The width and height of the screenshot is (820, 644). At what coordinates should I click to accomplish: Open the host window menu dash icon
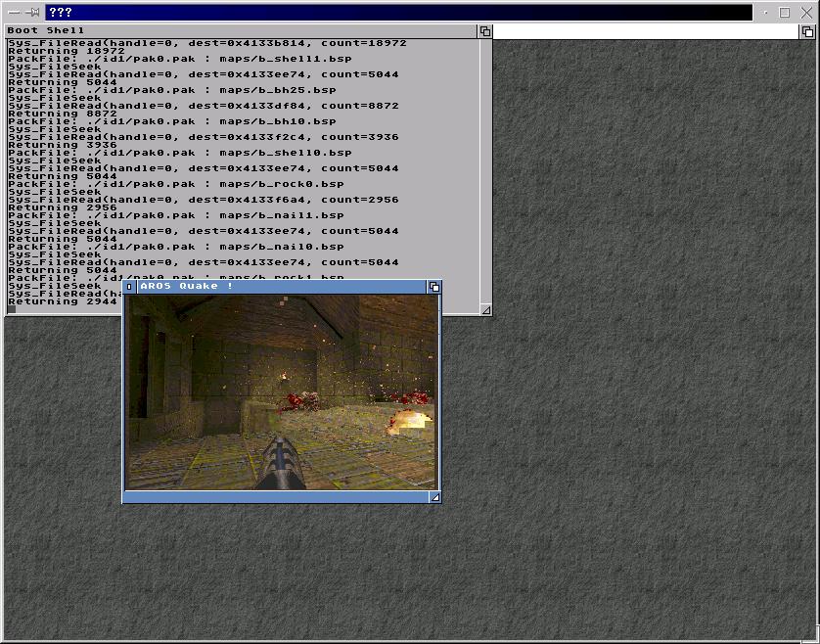coord(14,13)
